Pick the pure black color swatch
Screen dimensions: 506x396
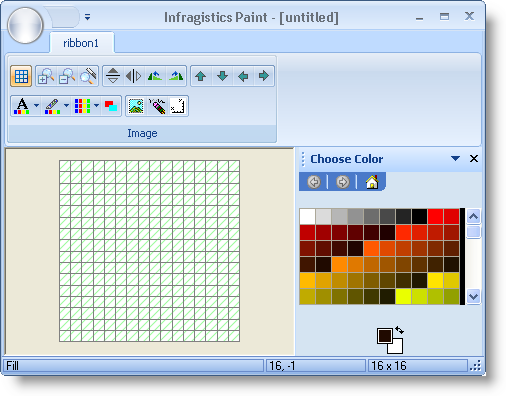pos(419,217)
